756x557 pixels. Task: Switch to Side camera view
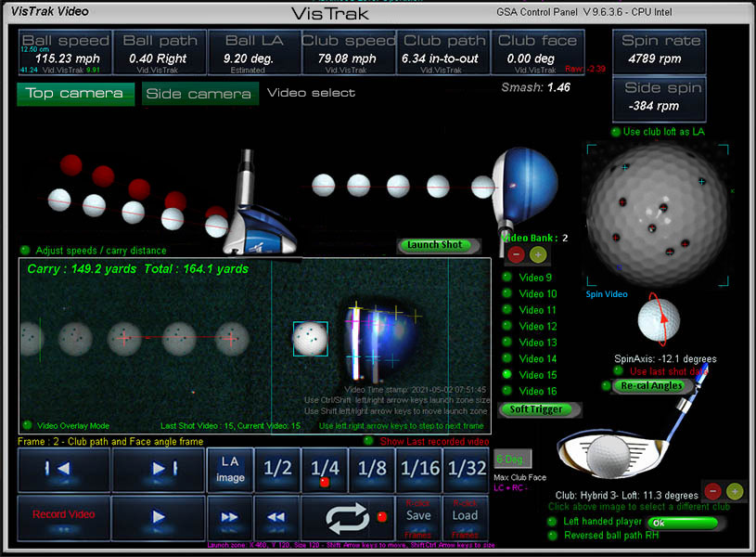pyautogui.click(x=200, y=94)
